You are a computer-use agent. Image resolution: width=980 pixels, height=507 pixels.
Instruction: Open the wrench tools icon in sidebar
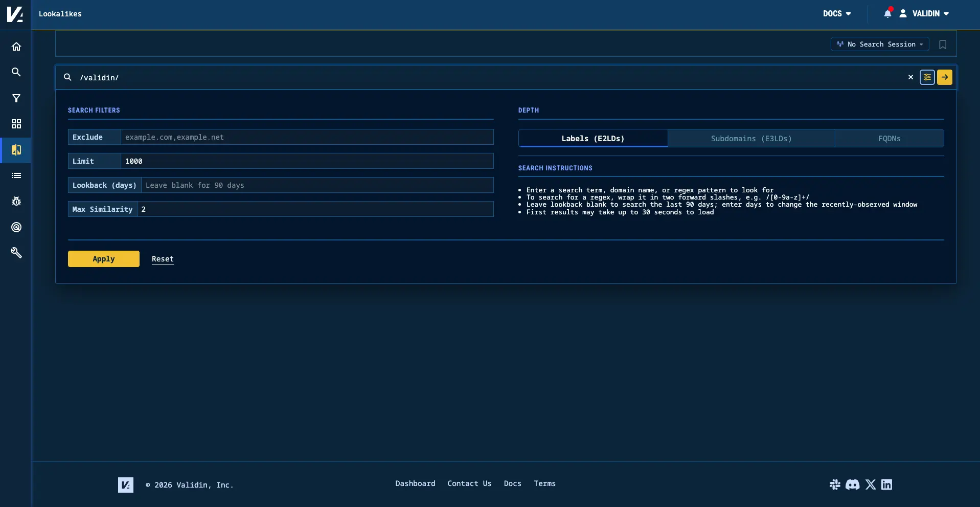(16, 253)
